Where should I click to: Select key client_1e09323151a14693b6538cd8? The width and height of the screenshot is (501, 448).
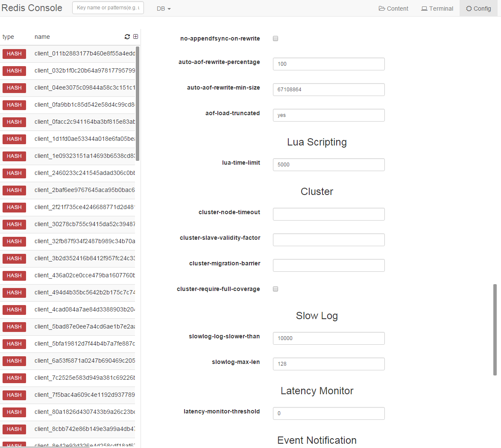click(x=85, y=156)
